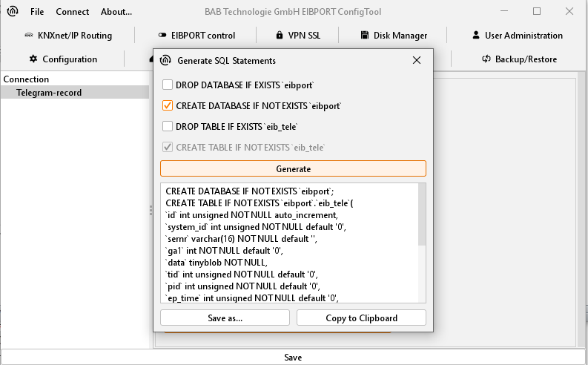Image resolution: width=588 pixels, height=365 pixels.
Task: Enable DROP DATABASE IF EXISTS checkbox
Action: tap(168, 85)
